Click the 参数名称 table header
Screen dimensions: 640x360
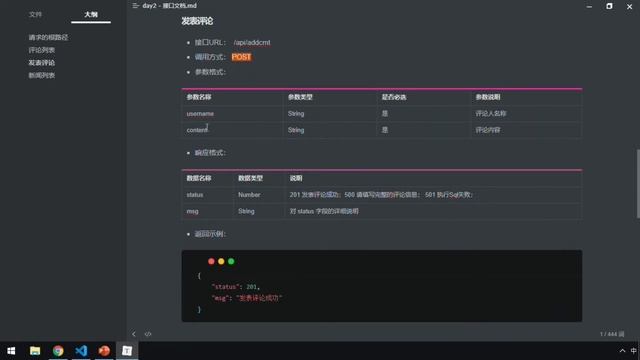(199, 97)
